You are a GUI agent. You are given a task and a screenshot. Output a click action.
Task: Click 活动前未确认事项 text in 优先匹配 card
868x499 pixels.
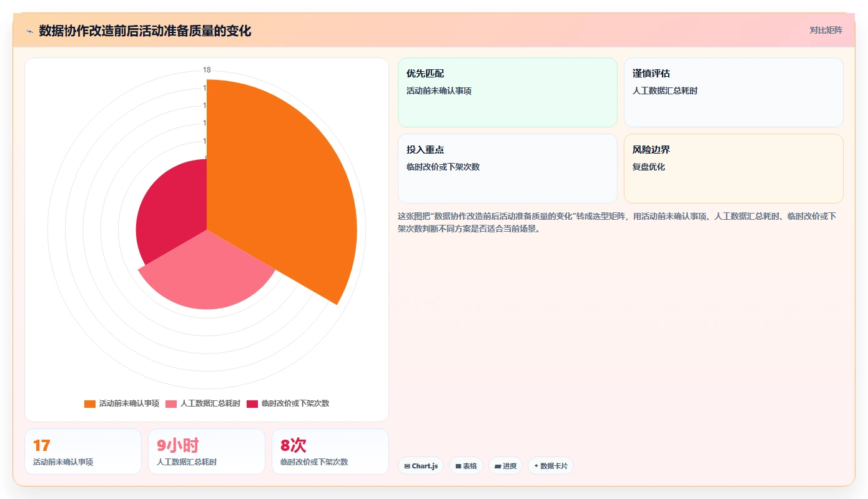point(439,91)
